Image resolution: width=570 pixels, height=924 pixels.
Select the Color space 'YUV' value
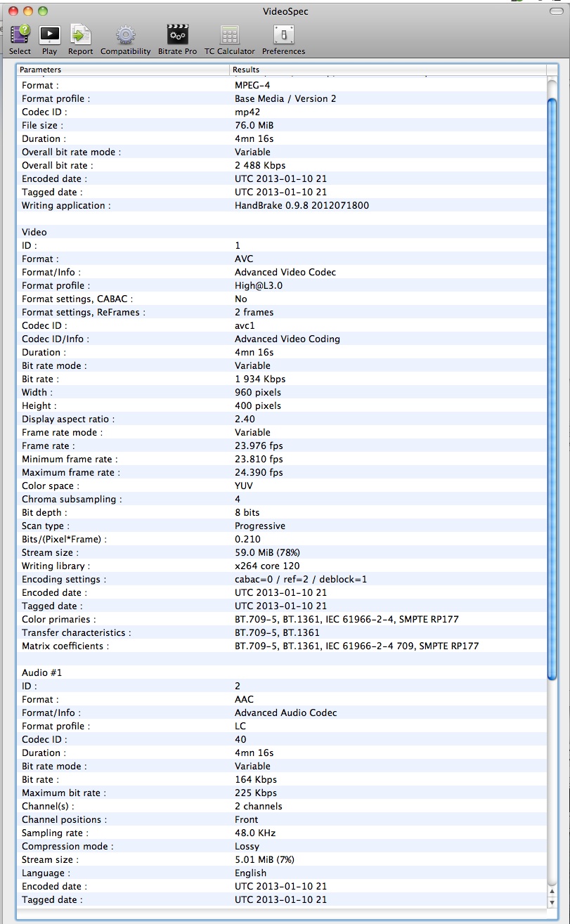[243, 486]
